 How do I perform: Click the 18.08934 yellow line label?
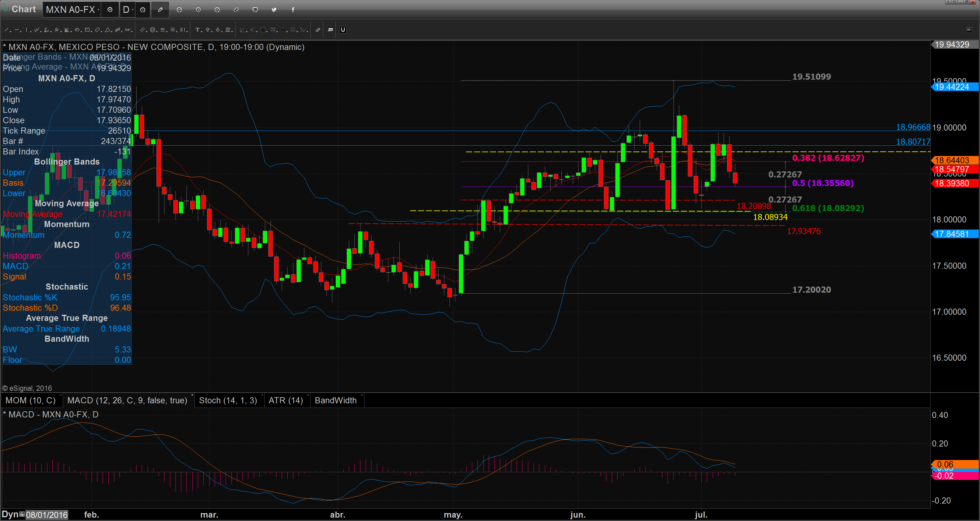[x=770, y=217]
